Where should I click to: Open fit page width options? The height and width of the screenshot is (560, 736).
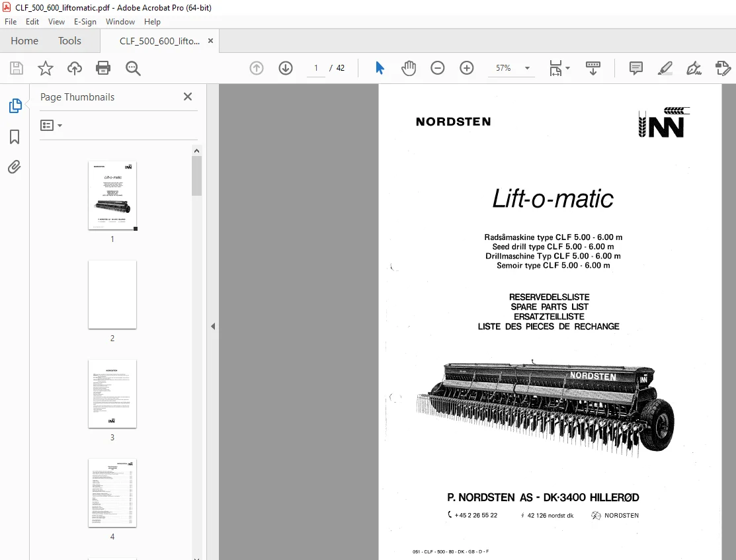point(555,68)
